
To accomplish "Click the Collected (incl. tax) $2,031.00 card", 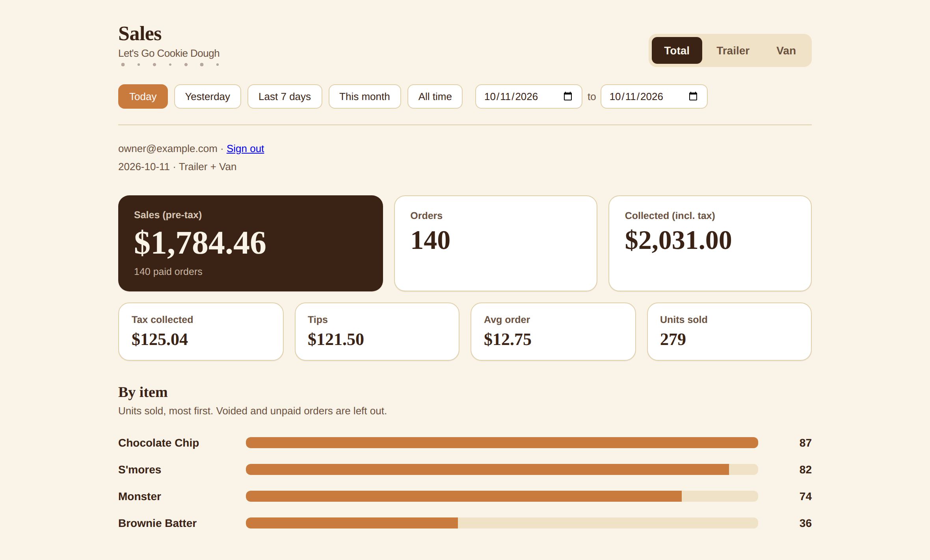I will tap(710, 243).
